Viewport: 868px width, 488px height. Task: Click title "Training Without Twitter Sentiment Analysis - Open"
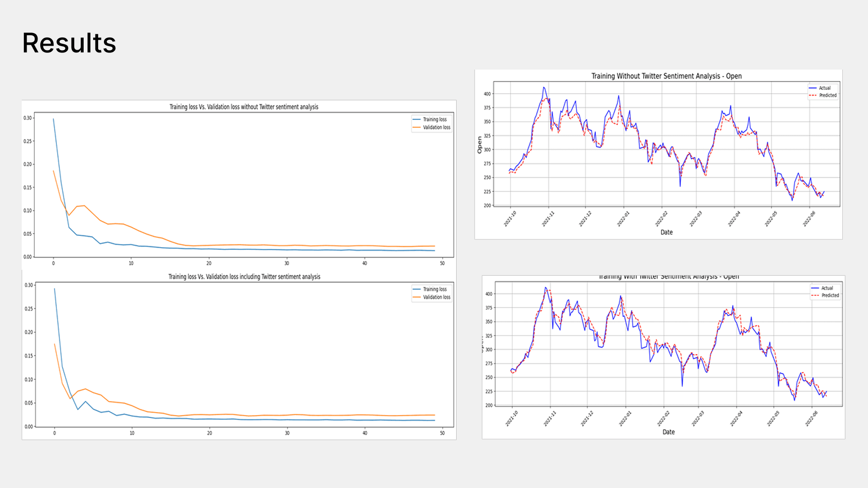click(x=666, y=76)
